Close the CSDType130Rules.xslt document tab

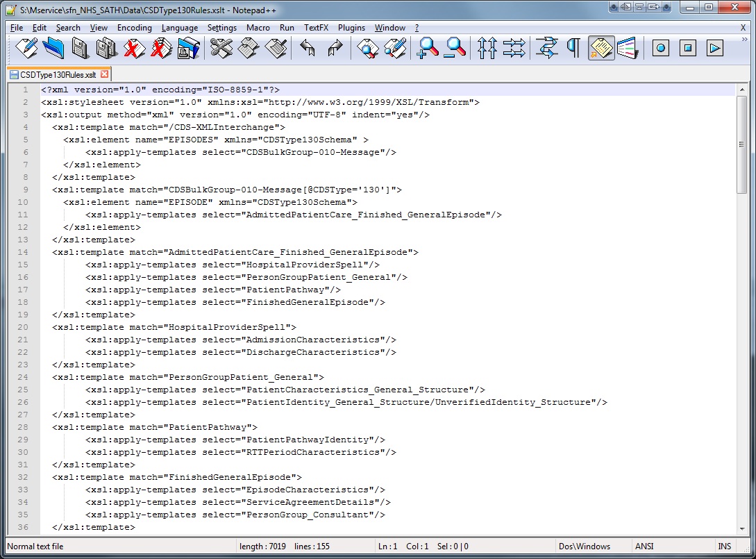pos(106,73)
